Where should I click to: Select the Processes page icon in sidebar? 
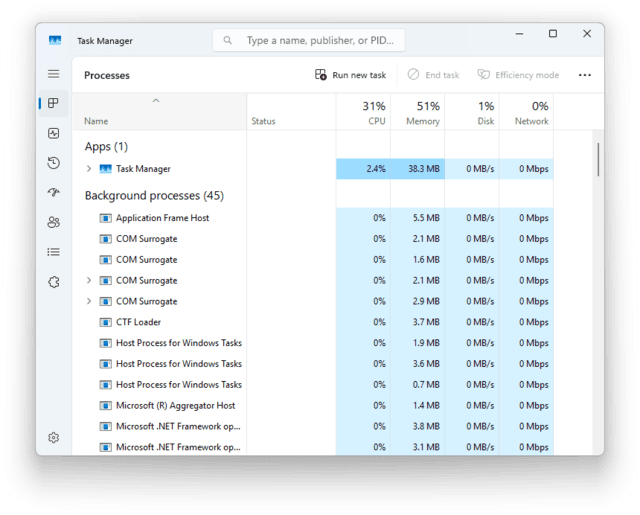tap(53, 103)
